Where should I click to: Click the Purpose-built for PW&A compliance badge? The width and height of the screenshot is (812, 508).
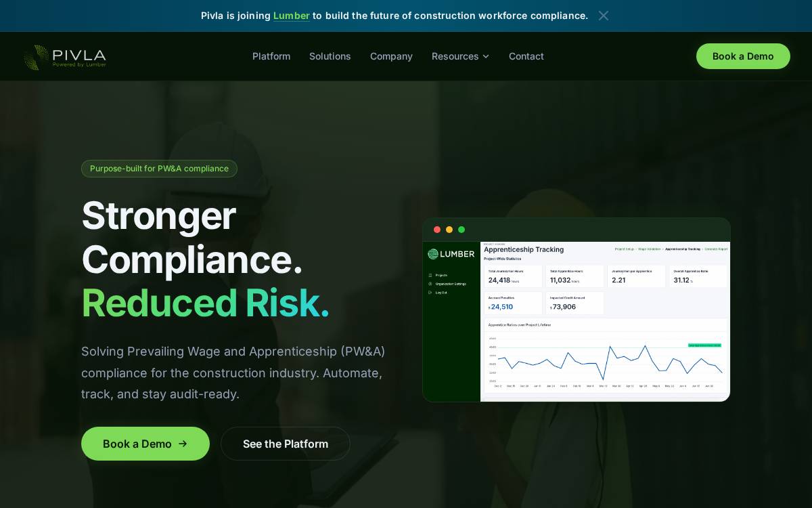[x=159, y=169]
